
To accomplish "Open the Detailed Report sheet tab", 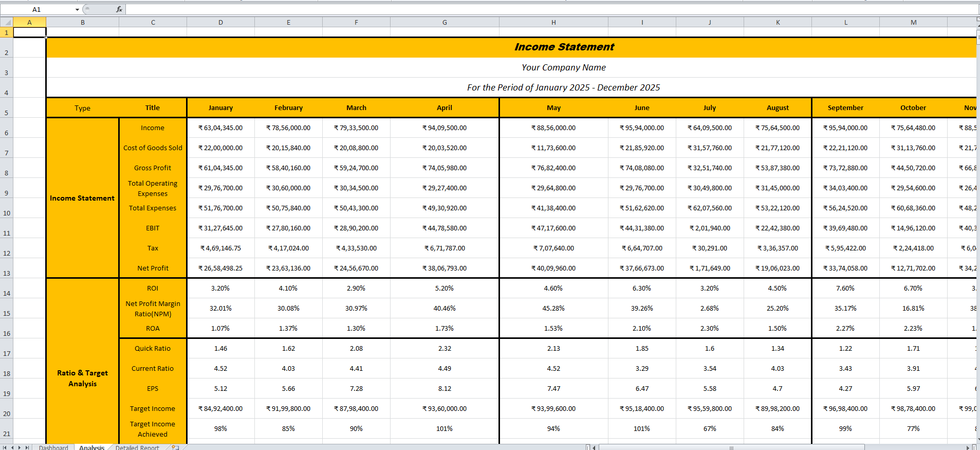I will pos(137,447).
